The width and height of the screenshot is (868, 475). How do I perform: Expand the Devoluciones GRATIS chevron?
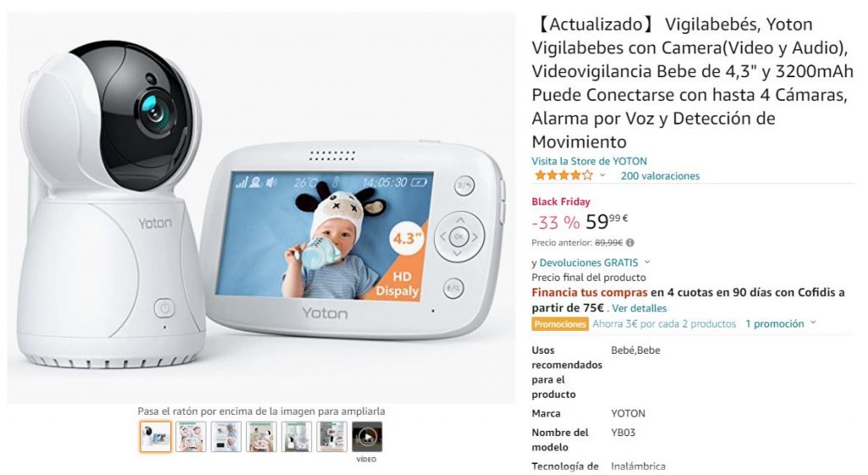coord(647,262)
